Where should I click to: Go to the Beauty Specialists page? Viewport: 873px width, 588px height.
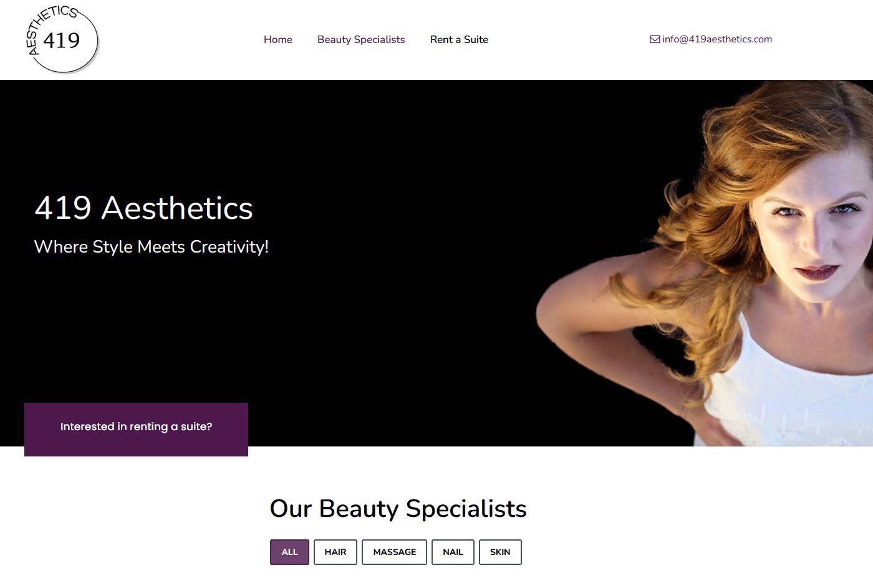click(x=361, y=39)
